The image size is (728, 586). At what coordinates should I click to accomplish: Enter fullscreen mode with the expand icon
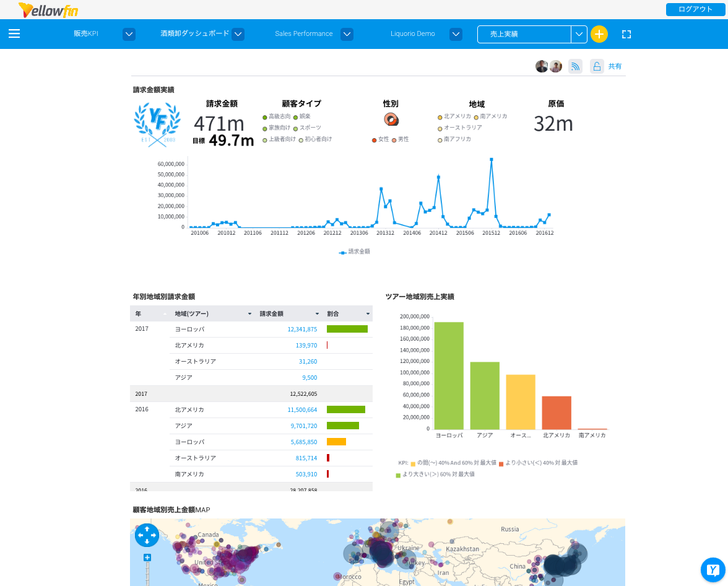[626, 34]
